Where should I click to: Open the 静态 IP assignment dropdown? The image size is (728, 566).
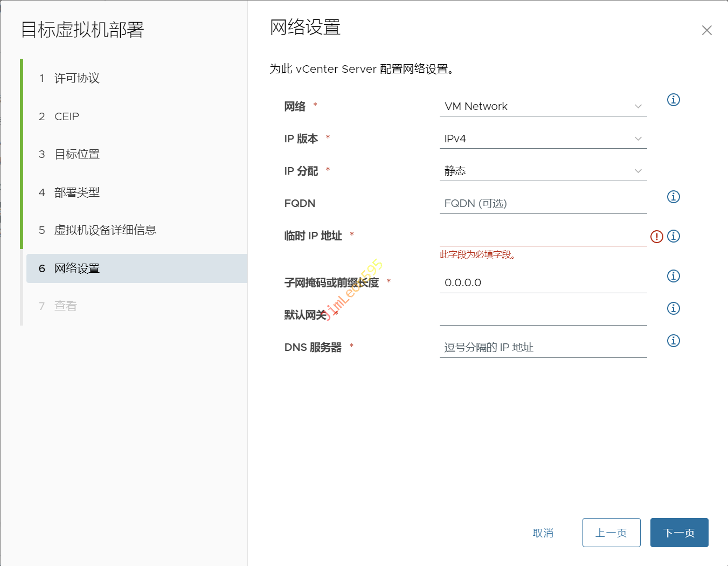543,171
